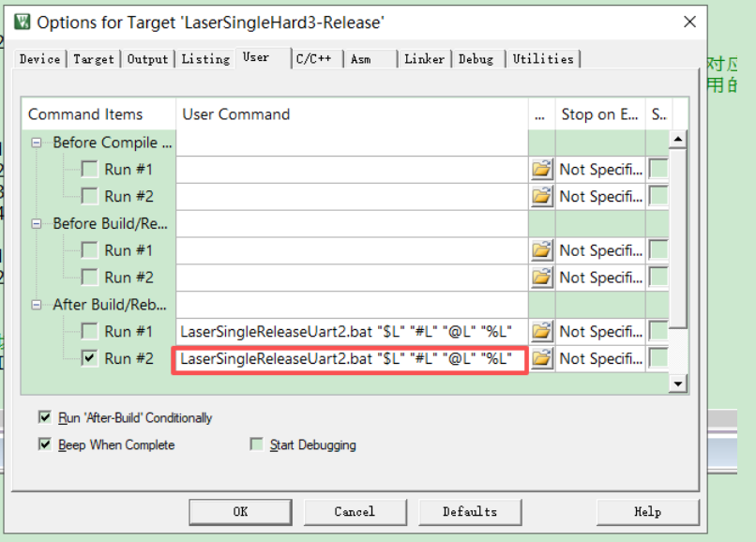Click scroll down arrow of command list
This screenshot has height=542, width=756.
pos(678,384)
